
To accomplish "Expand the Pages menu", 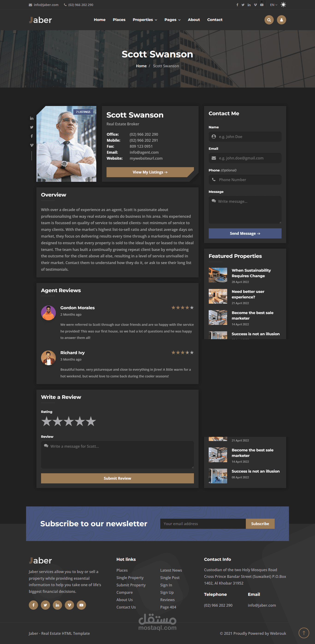I will point(172,20).
